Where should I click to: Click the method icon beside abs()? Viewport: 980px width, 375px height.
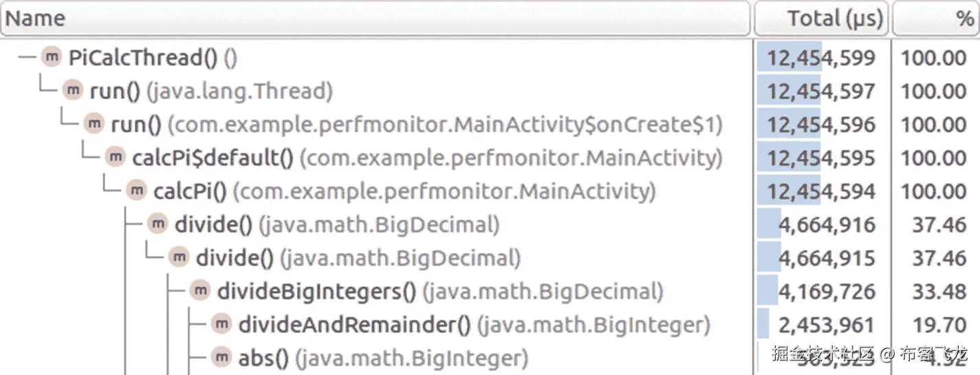click(221, 357)
